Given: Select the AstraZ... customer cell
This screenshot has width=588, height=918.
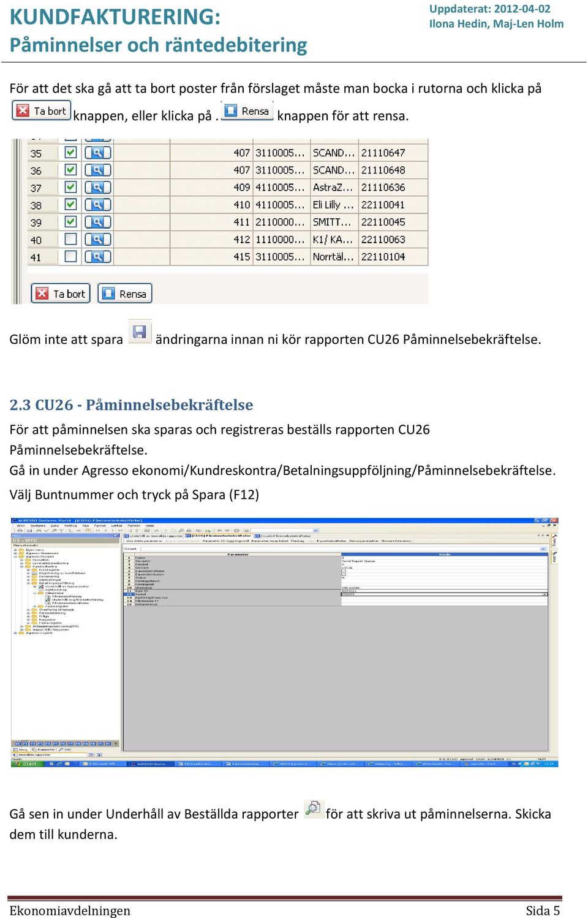Looking at the screenshot, I should pyautogui.click(x=333, y=187).
